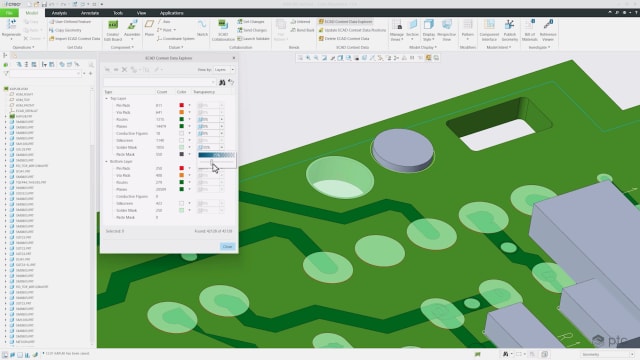Click the orange ECAD icon in graphics toolbar
640x360 pixels.
tap(428, 58)
